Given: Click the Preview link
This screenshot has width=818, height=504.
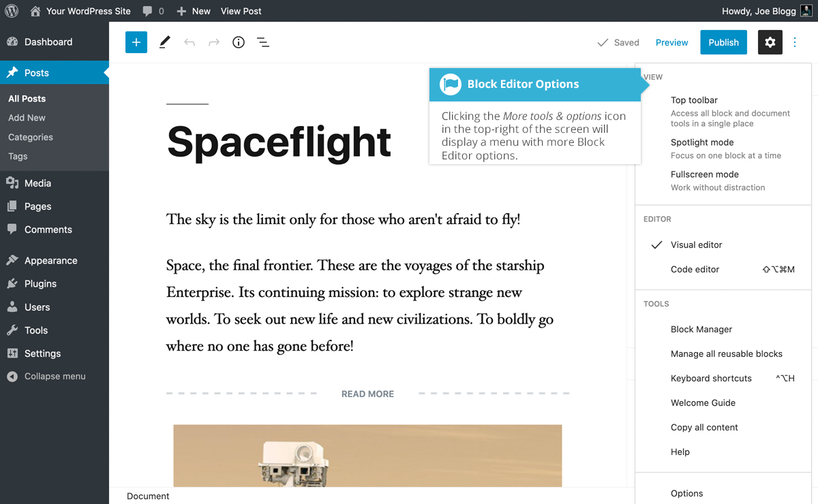Looking at the screenshot, I should [x=671, y=42].
